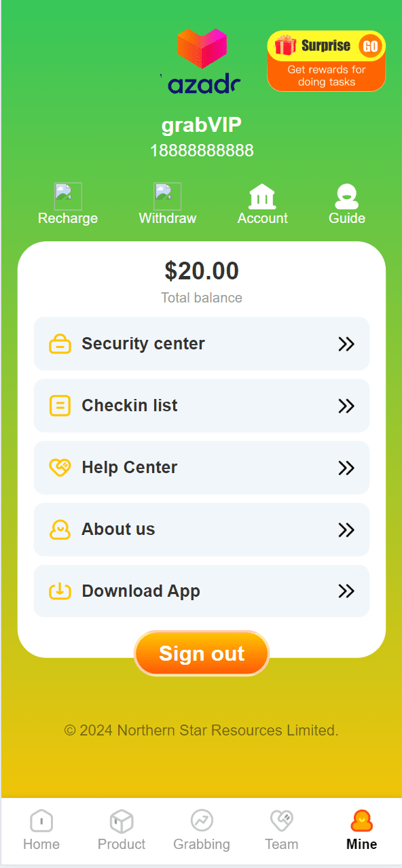Click the orange GO button
The height and width of the screenshot is (868, 402).
click(370, 46)
